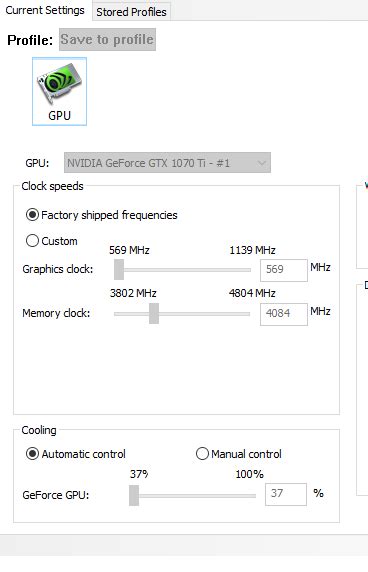Image resolution: width=368 pixels, height=572 pixels.
Task: Open the NVIDIA GeForce GTX 1070 Ti dropdown
Action: [167, 163]
